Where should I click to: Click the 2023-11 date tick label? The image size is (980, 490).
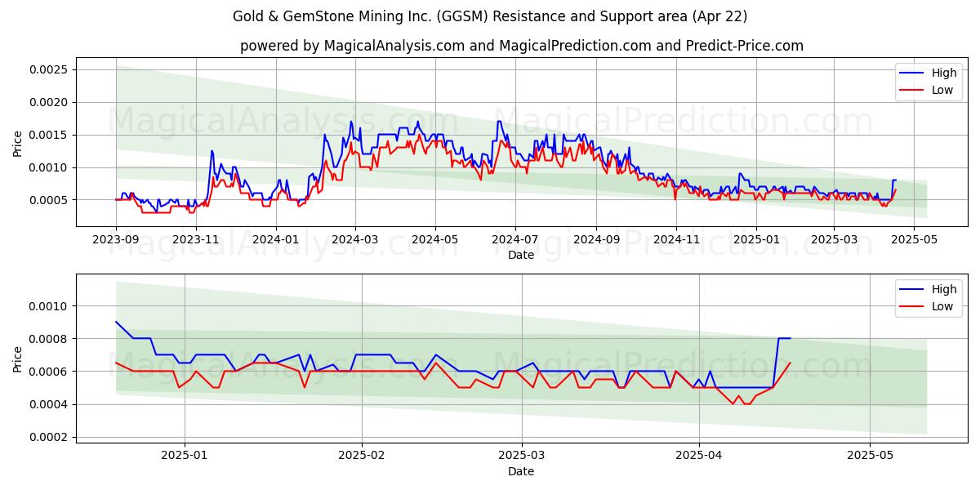click(196, 239)
